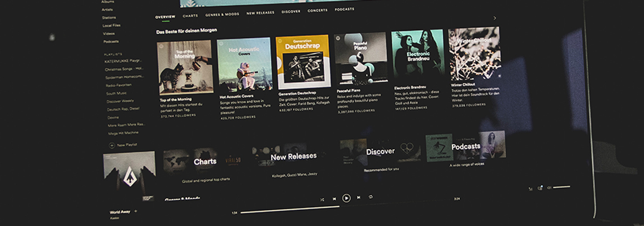Skip to the previous track
The image size is (644, 226).
[x=334, y=199]
